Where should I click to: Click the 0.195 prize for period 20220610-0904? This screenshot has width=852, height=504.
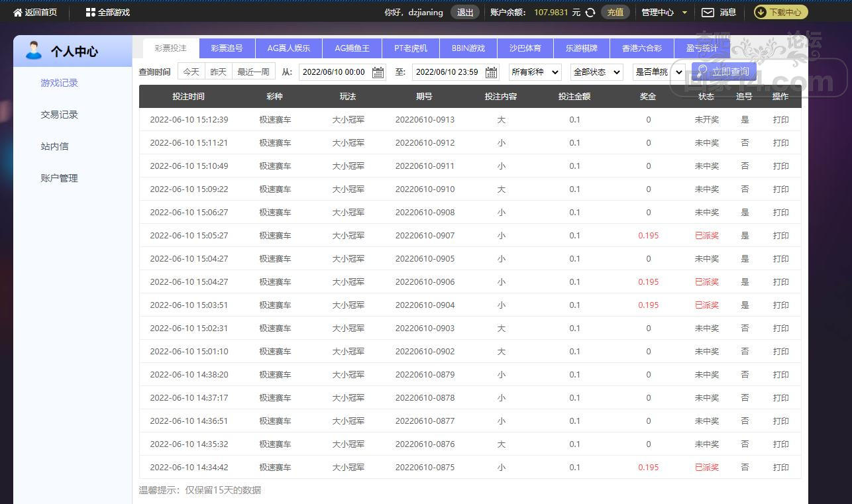tap(648, 305)
